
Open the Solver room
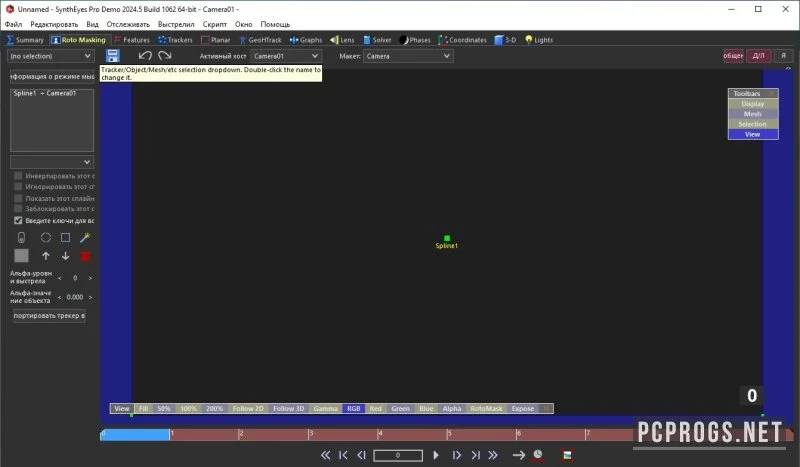[377, 40]
